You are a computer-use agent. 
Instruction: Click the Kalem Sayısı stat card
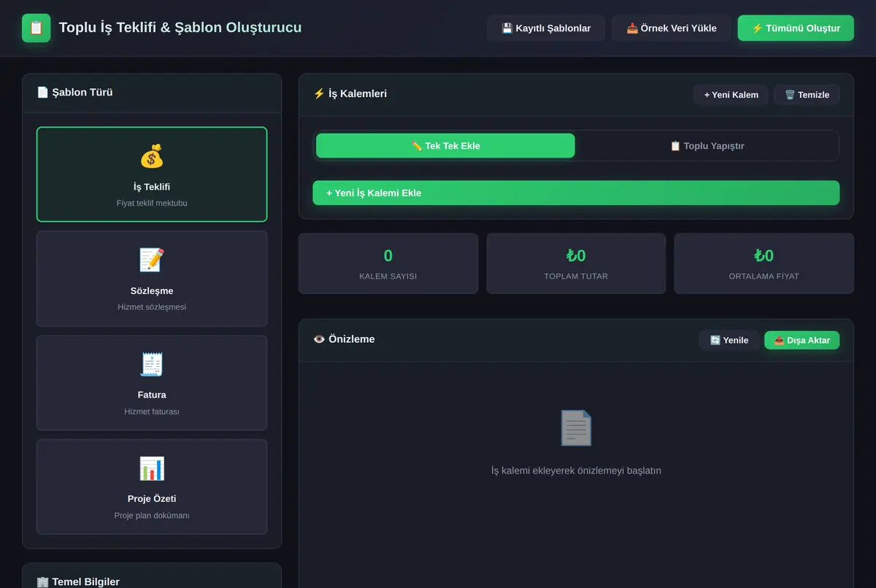[x=388, y=263]
